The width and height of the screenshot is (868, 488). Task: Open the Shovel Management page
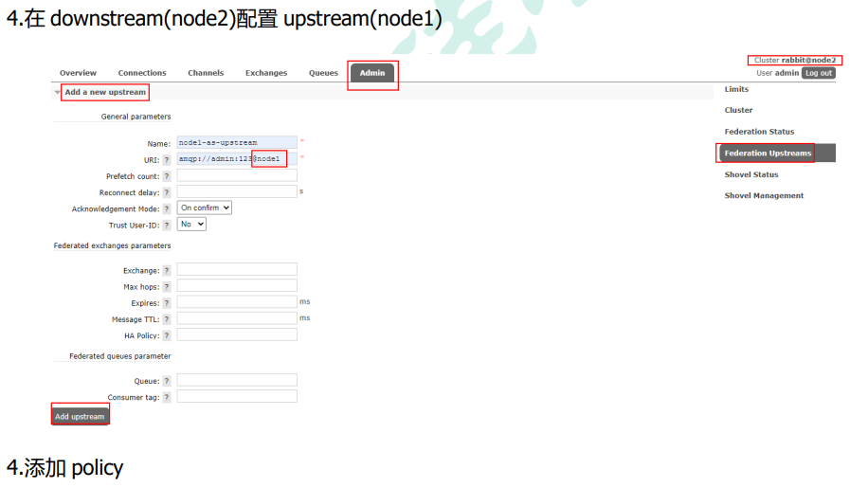coord(764,196)
